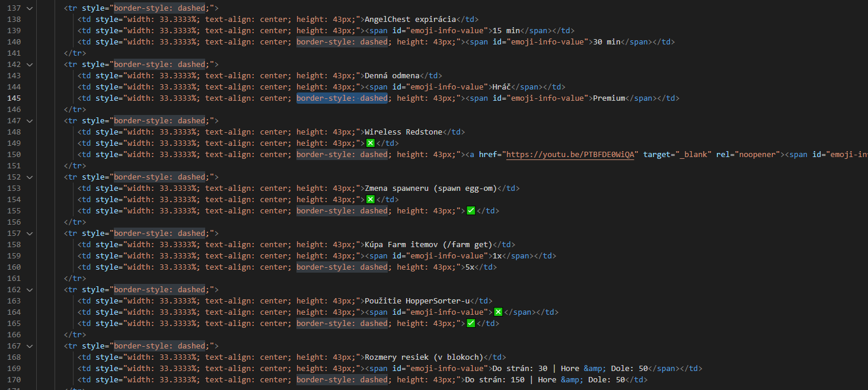Collapse the tr block at line 137

[x=30, y=8]
